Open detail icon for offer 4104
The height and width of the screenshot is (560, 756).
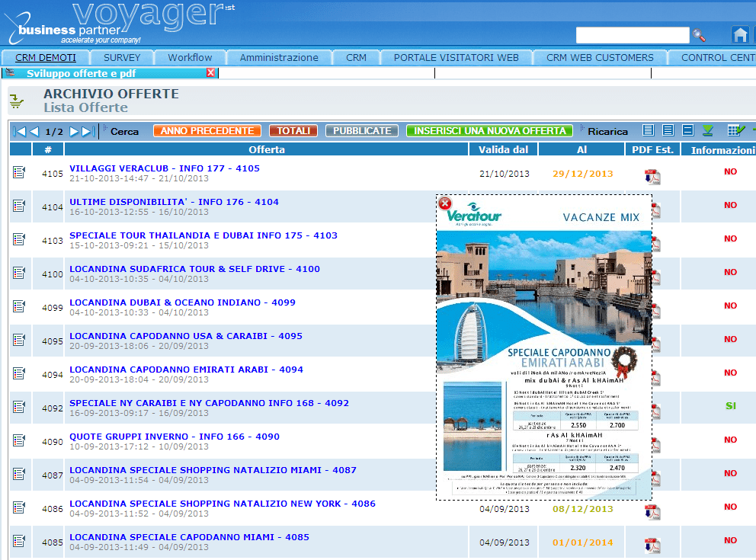tap(19, 206)
